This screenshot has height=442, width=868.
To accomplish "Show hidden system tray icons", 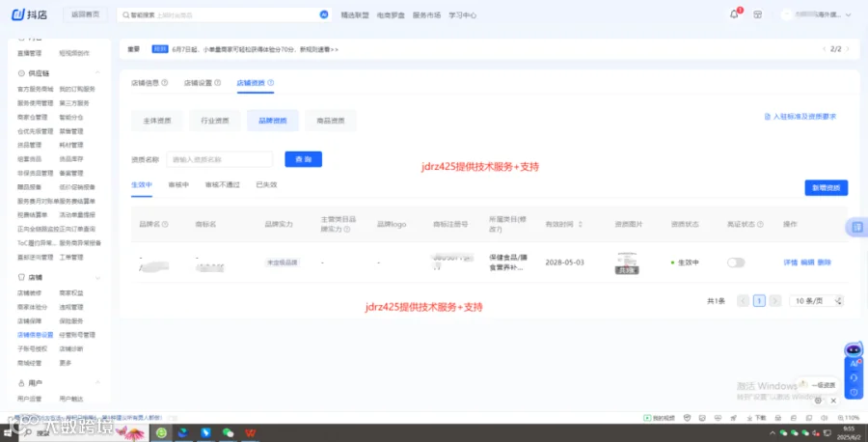I will (x=773, y=432).
